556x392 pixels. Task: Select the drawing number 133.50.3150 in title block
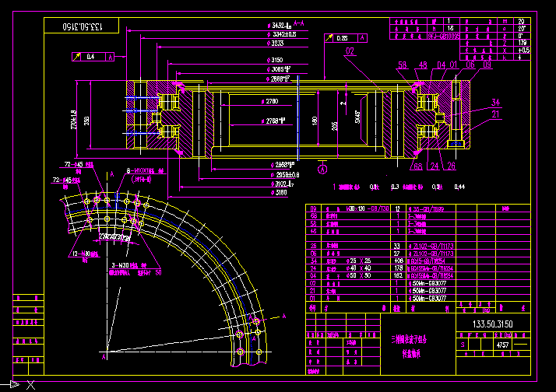[494, 323]
